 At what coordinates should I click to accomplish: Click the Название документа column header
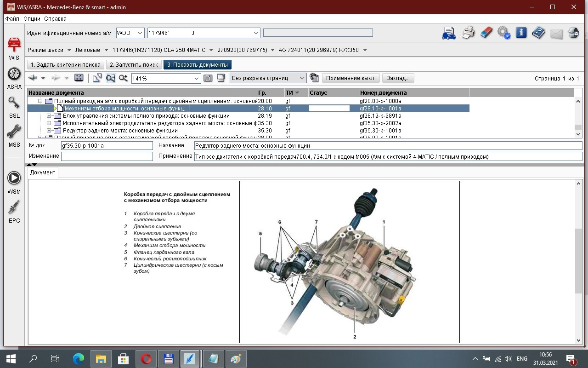(x=141, y=93)
